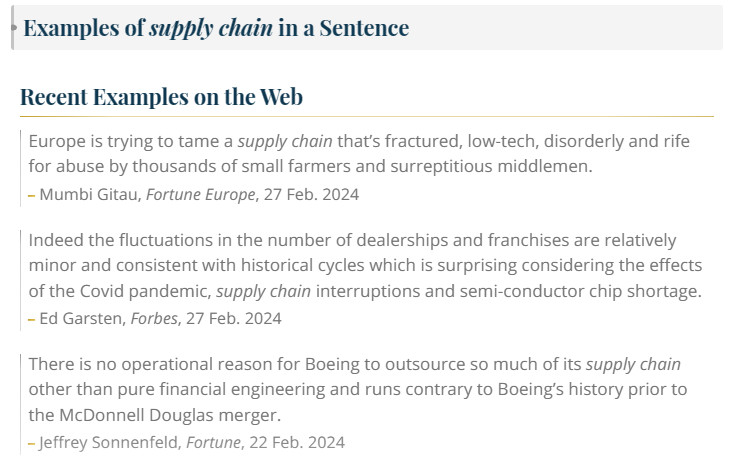This screenshot has width=734, height=461.
Task: Click the "Recent Examples on the Web" heading
Action: click(161, 97)
